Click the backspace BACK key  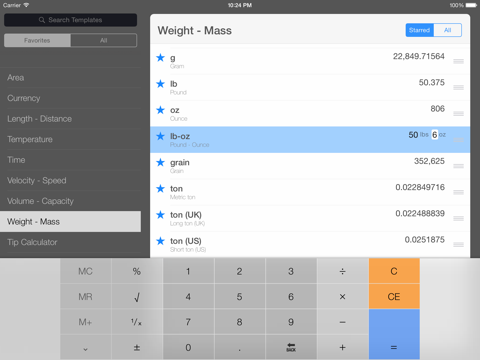click(291, 347)
